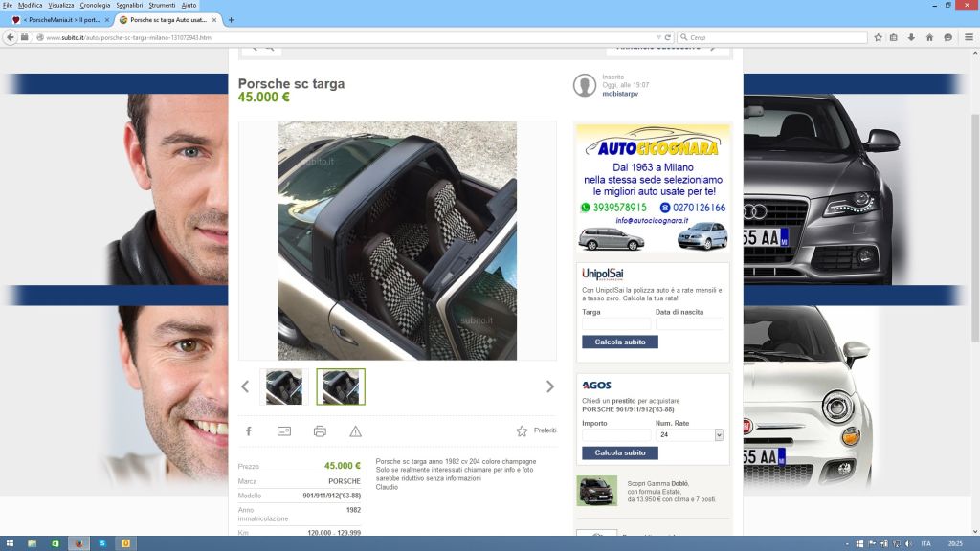This screenshot has height=551, width=980.
Task: Open the Cronologia menu
Action: click(95, 5)
